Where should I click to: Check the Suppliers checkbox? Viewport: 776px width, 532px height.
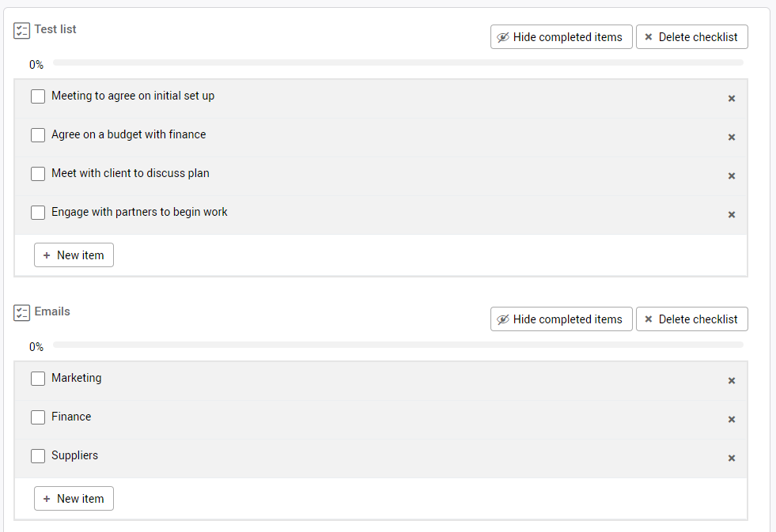click(x=38, y=456)
